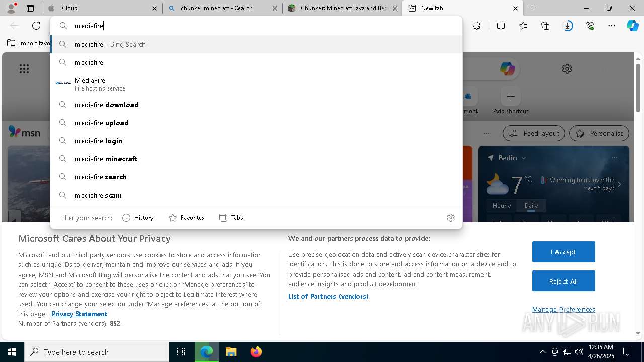Open List of Partners (vendors) link
This screenshot has height=362, width=644.
(329, 296)
